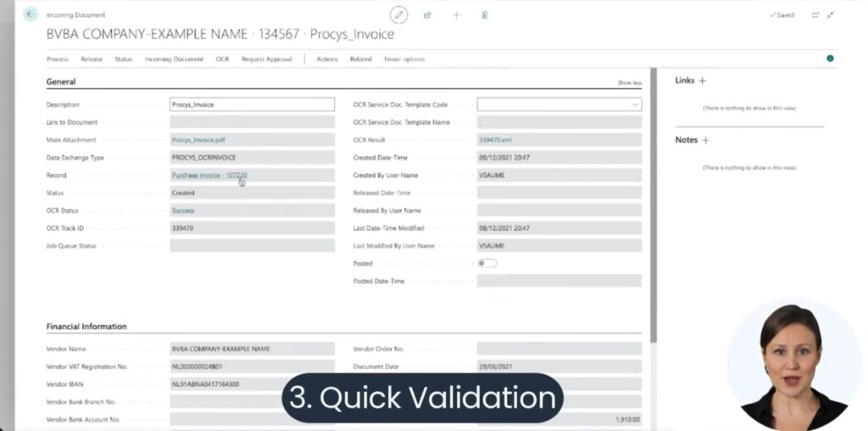Viewport: 868px width, 431px height.
Task: Click the Status value Created
Action: pos(183,193)
